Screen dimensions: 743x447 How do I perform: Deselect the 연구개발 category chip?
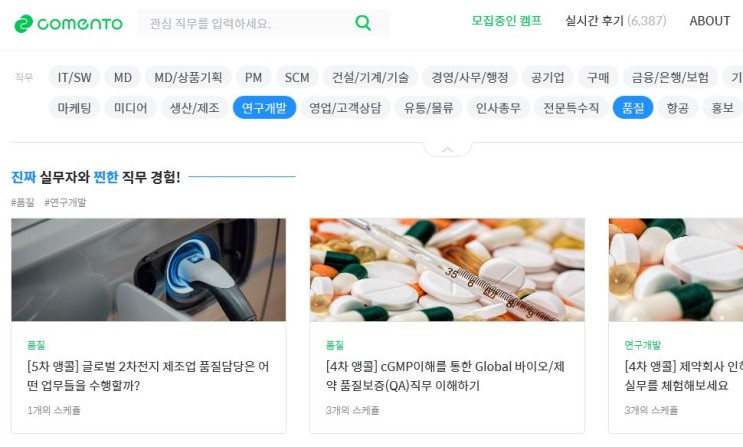pos(264,108)
